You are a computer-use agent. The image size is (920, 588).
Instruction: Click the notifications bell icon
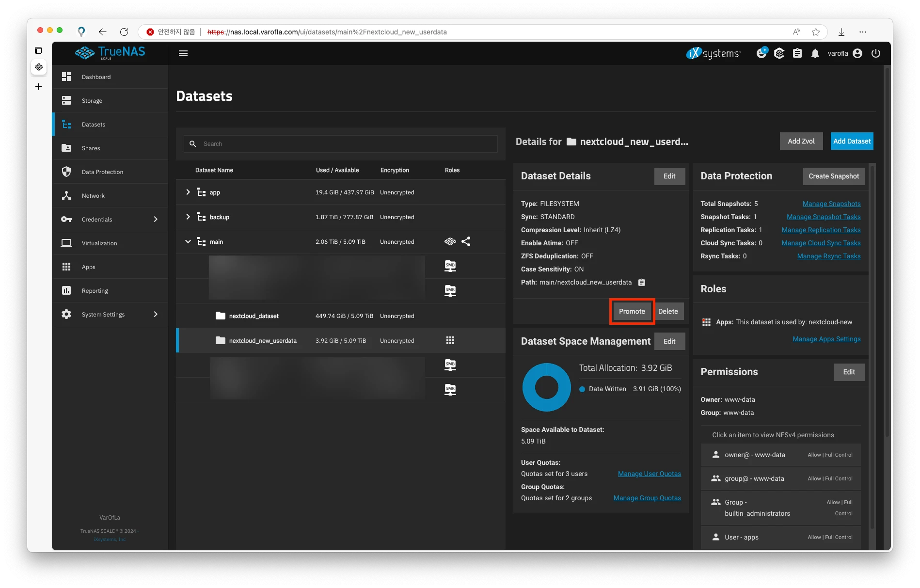[x=815, y=53]
